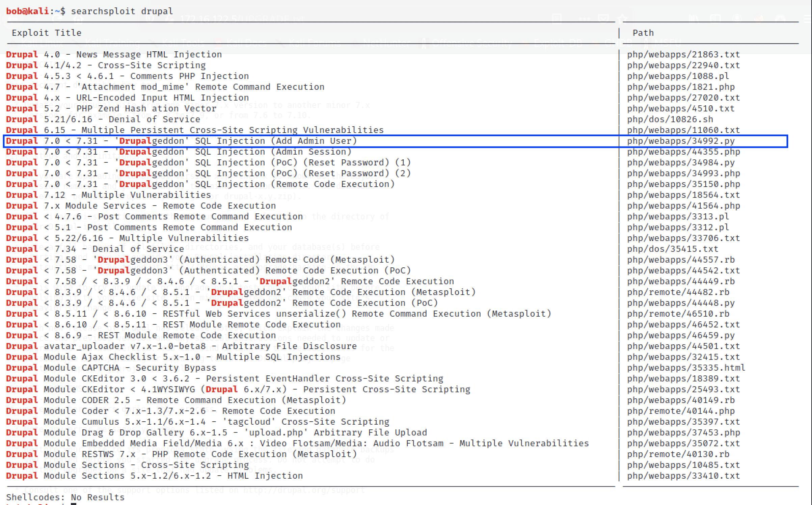Select 'Multiple Persistent Cross-Site Scripting Vulnerabilities' row

point(195,130)
